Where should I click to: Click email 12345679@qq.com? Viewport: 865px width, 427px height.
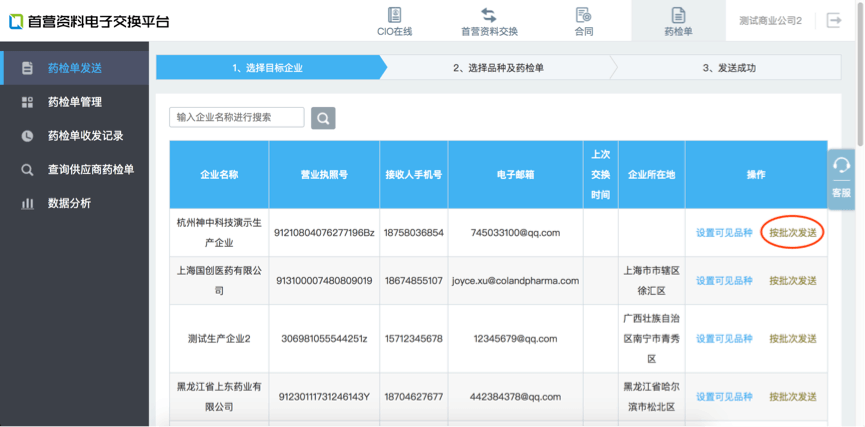click(516, 339)
